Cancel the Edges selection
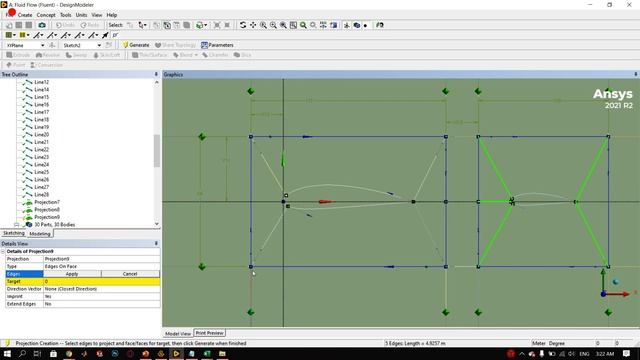The image size is (640, 360). [x=130, y=274]
